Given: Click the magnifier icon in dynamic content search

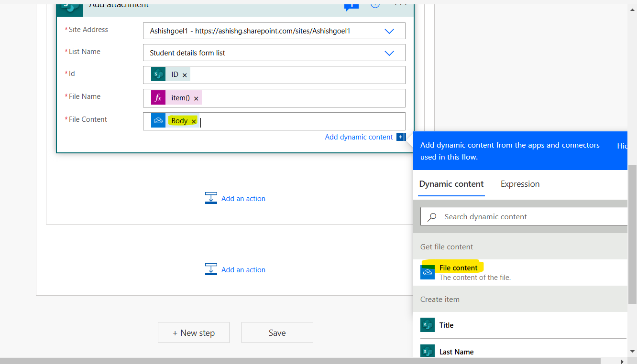Looking at the screenshot, I should click(432, 216).
